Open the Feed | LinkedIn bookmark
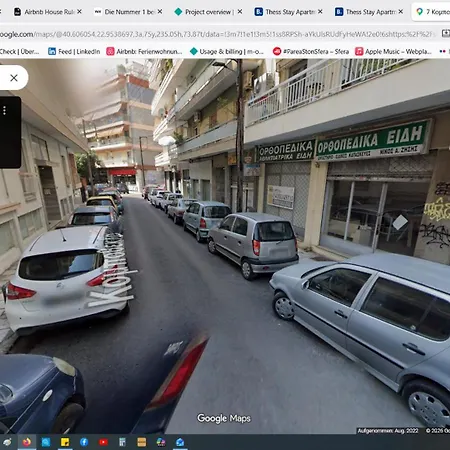The image size is (450, 450). click(x=74, y=51)
